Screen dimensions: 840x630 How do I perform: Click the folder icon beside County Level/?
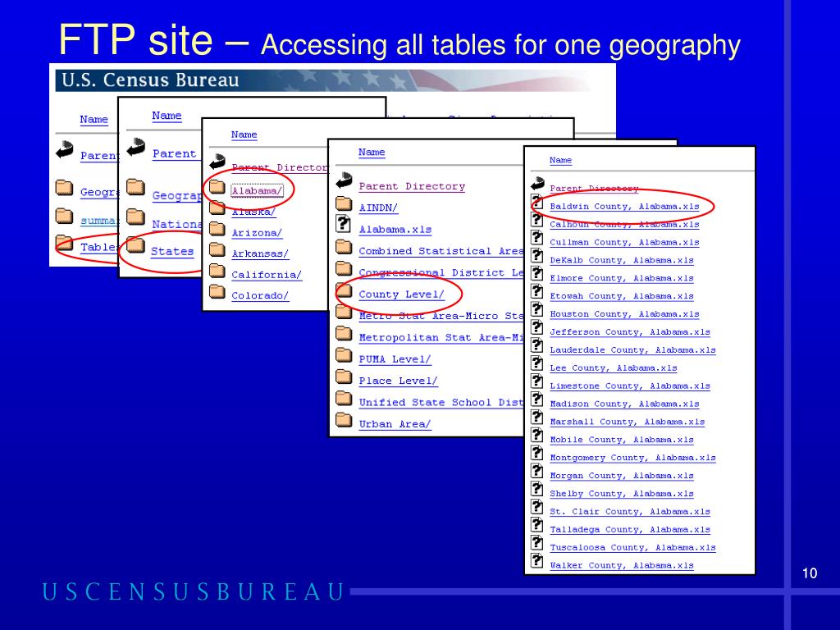pos(344,290)
